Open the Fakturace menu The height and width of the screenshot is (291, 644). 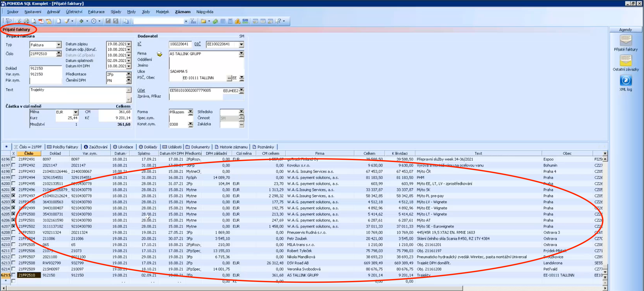point(96,12)
